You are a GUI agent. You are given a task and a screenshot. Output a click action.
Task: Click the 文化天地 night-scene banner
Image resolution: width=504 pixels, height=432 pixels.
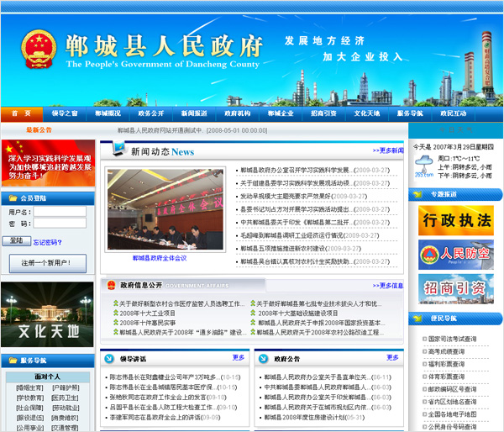[x=45, y=313]
